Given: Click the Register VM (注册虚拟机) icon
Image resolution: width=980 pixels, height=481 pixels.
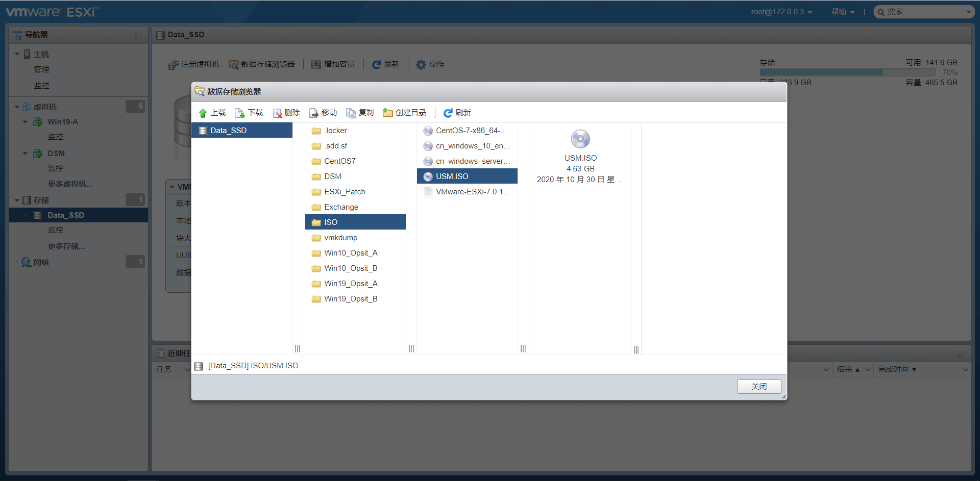Looking at the screenshot, I should pos(174,64).
